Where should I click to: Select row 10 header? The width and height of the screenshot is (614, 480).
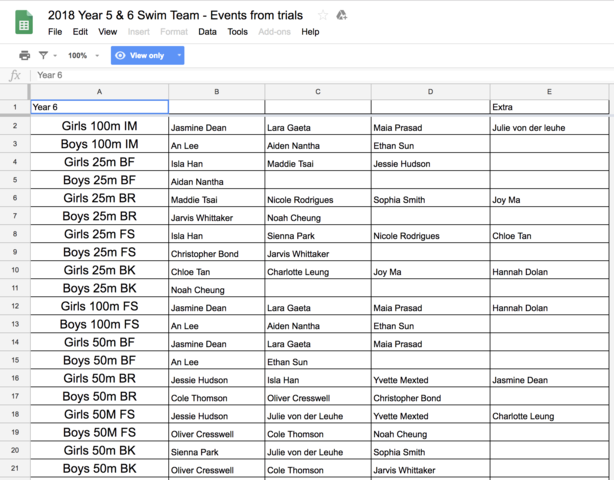click(x=15, y=270)
